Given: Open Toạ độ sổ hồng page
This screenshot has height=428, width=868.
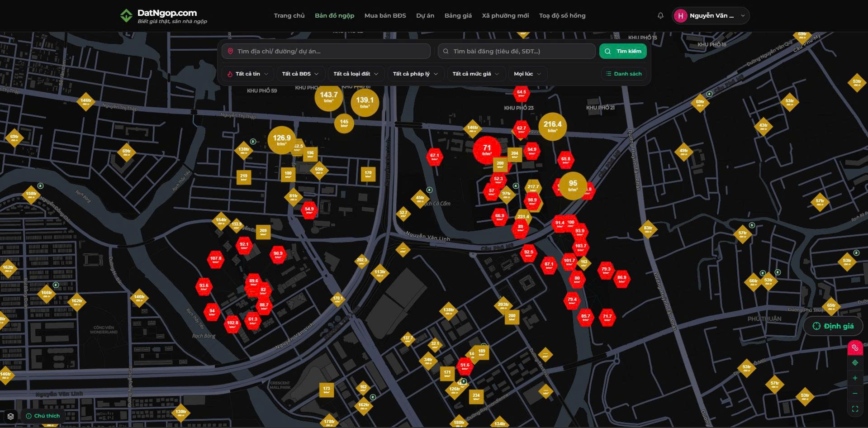Looking at the screenshot, I should pyautogui.click(x=562, y=16).
